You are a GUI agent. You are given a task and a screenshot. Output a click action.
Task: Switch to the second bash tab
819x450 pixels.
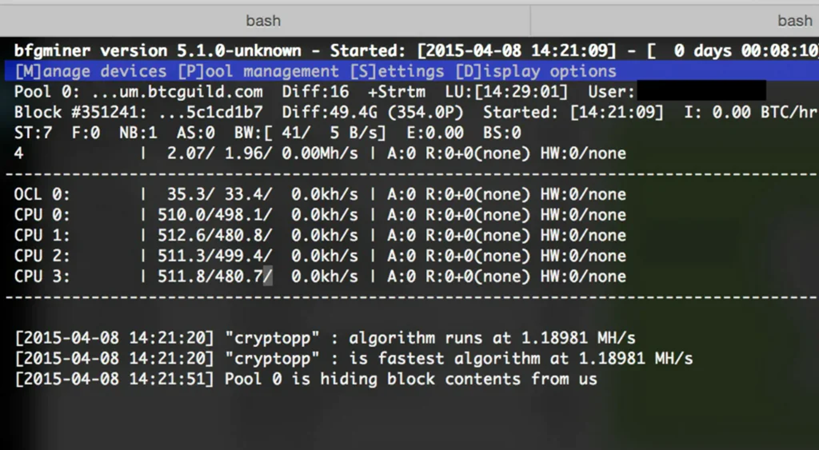675,21
